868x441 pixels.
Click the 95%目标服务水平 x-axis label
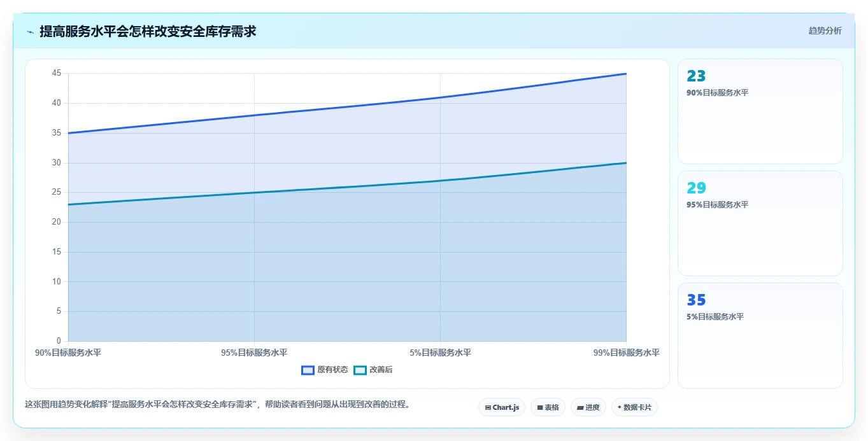pyautogui.click(x=254, y=353)
